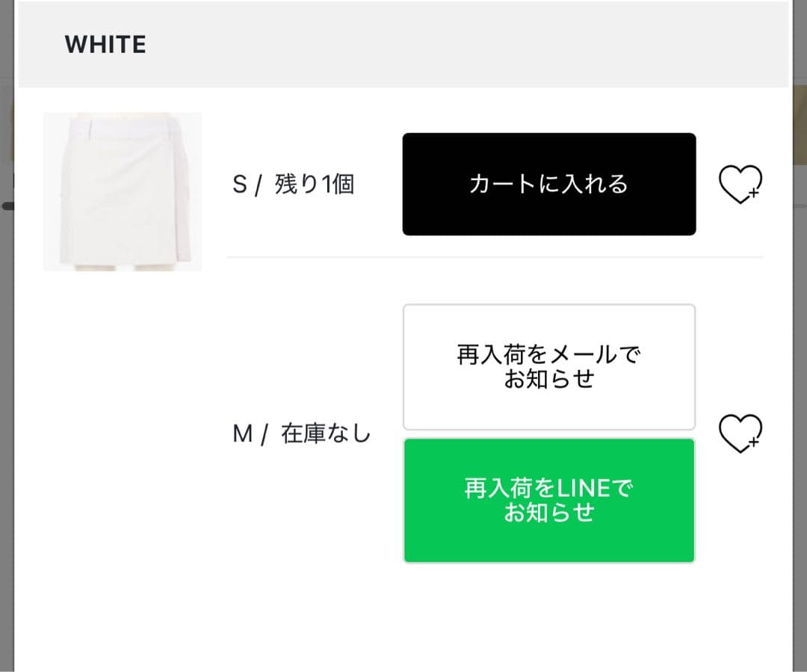Screen dimensions: 807x672
Task: Request LINE restock notification for size M
Action: (x=549, y=499)
